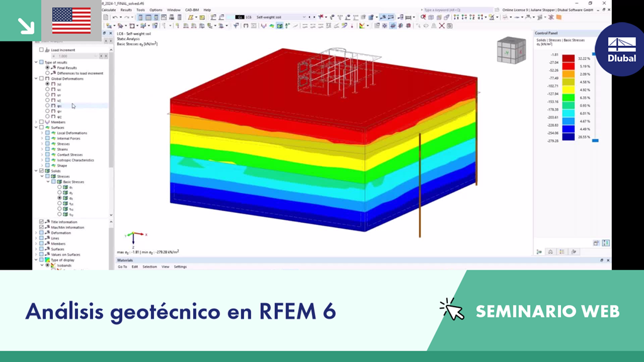Uncheck Max/Min Information checkbox
Viewport: 644px width, 362px height.
(x=41, y=227)
